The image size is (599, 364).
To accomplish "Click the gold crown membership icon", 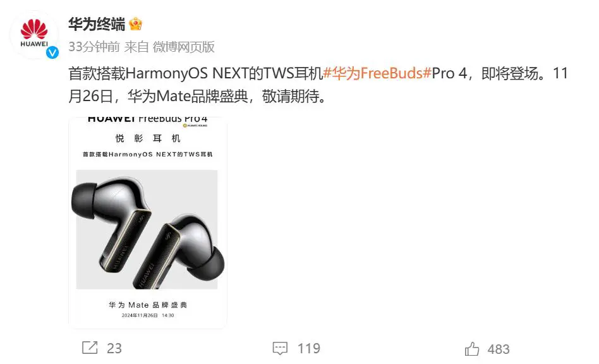I will pos(136,25).
